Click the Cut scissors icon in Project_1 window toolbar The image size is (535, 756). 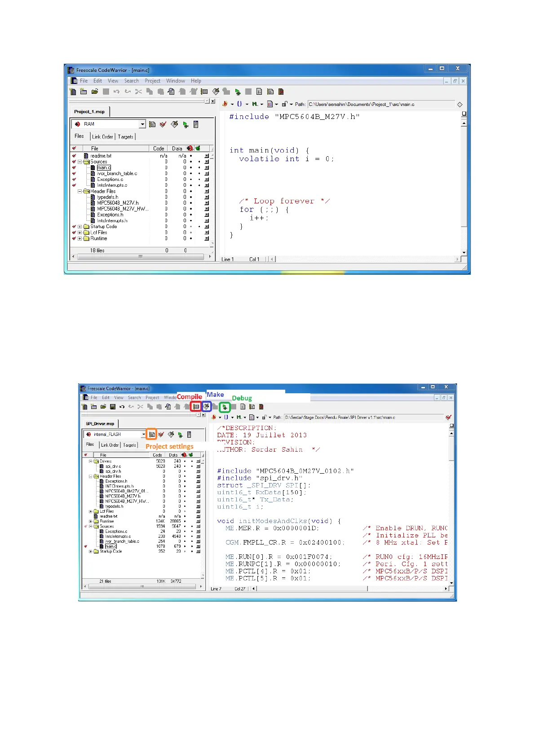[138, 92]
